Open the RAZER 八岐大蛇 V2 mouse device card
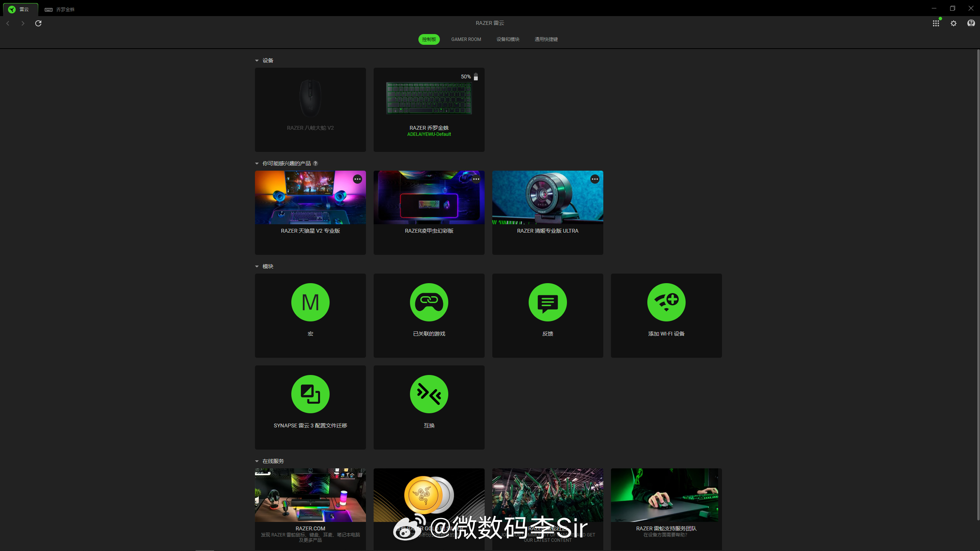 point(310,110)
